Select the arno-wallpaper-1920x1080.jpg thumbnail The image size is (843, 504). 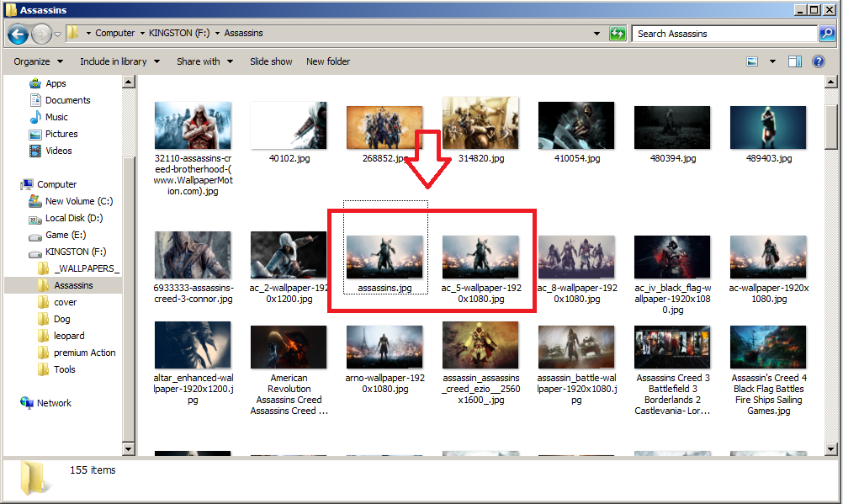[x=385, y=347]
